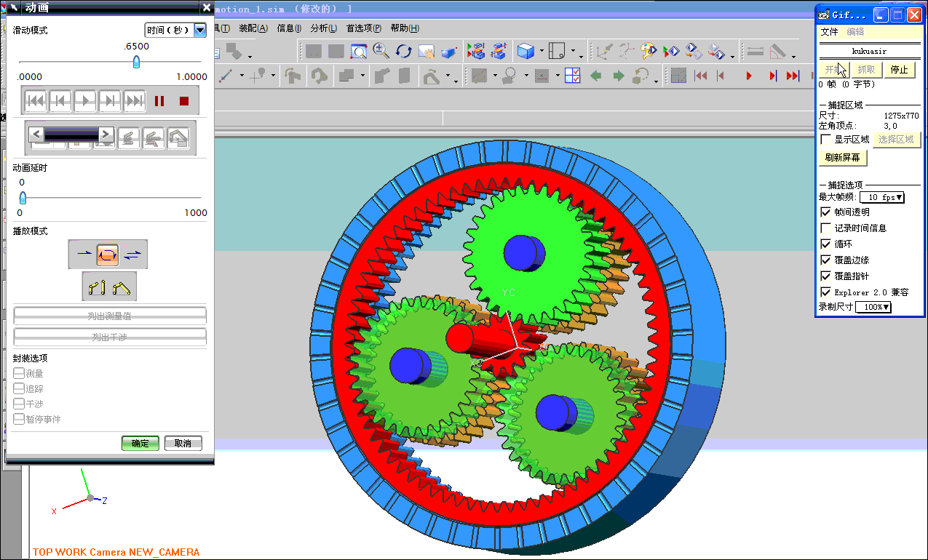Click the paint palette edit display icon
This screenshot has height=560, width=928.
tap(647, 51)
